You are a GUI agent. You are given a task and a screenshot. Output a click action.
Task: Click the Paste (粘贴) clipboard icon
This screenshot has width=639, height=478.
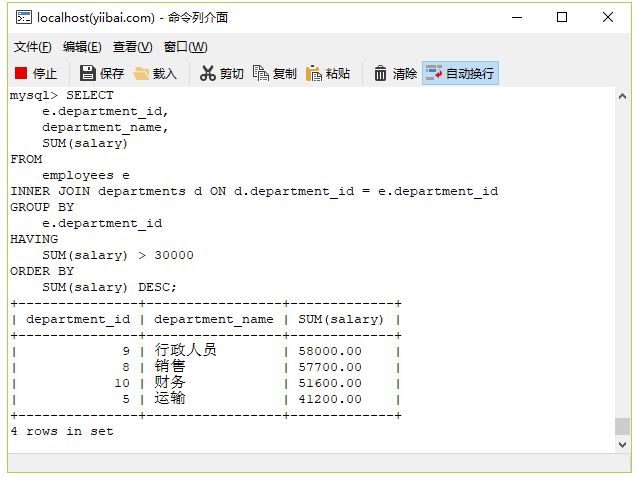[x=314, y=73]
